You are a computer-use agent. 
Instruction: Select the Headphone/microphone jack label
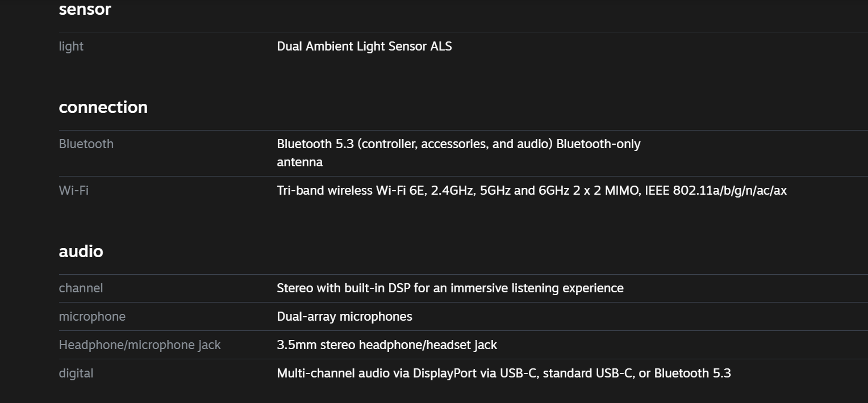(x=140, y=345)
